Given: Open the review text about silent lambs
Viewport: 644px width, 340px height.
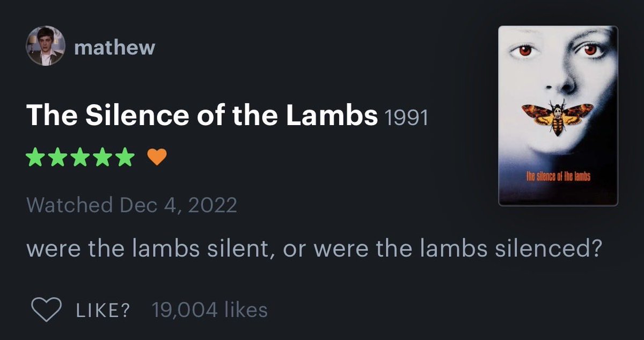Looking at the screenshot, I should coord(312,250).
